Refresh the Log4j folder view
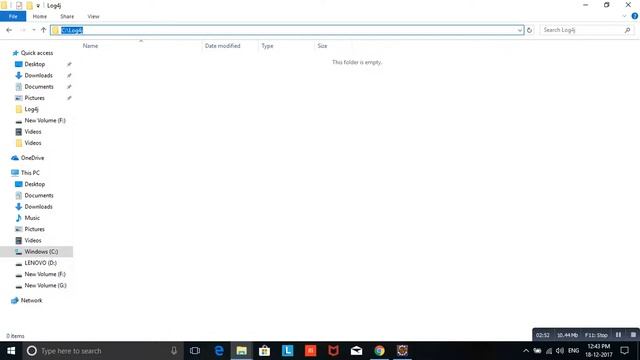Screen dimensions: 640x360 pyautogui.click(x=529, y=30)
